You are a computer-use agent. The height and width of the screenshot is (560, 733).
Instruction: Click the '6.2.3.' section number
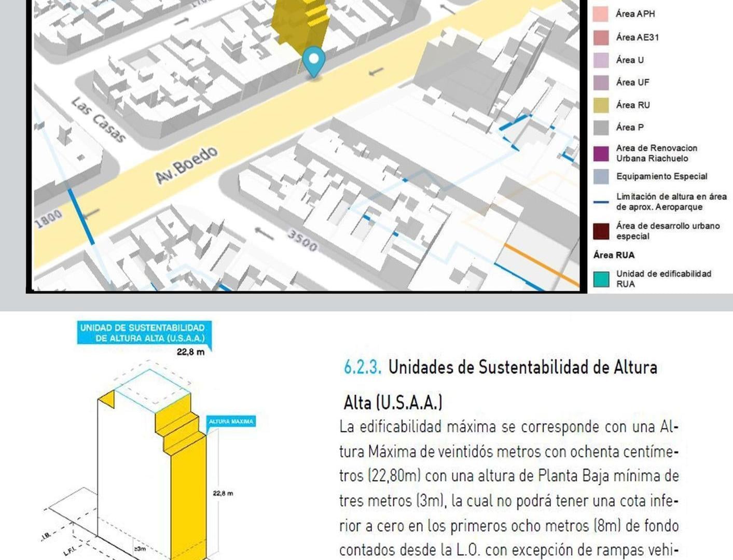pyautogui.click(x=363, y=367)
